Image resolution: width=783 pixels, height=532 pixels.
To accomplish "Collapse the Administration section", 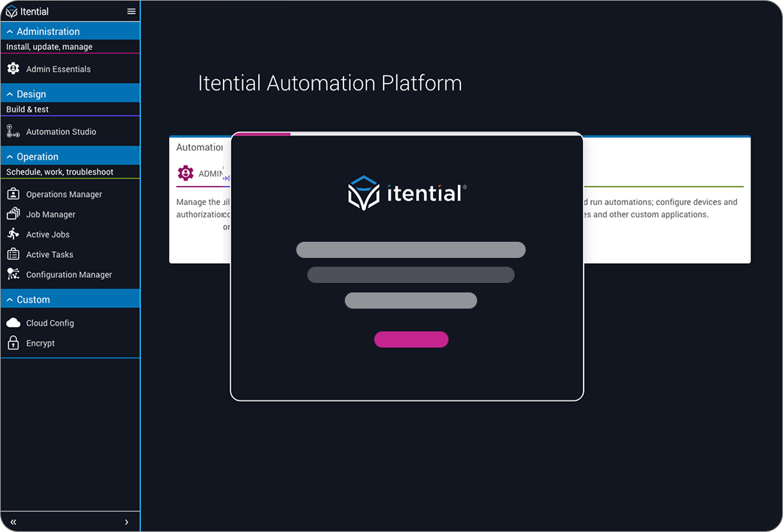I will pos(10,31).
